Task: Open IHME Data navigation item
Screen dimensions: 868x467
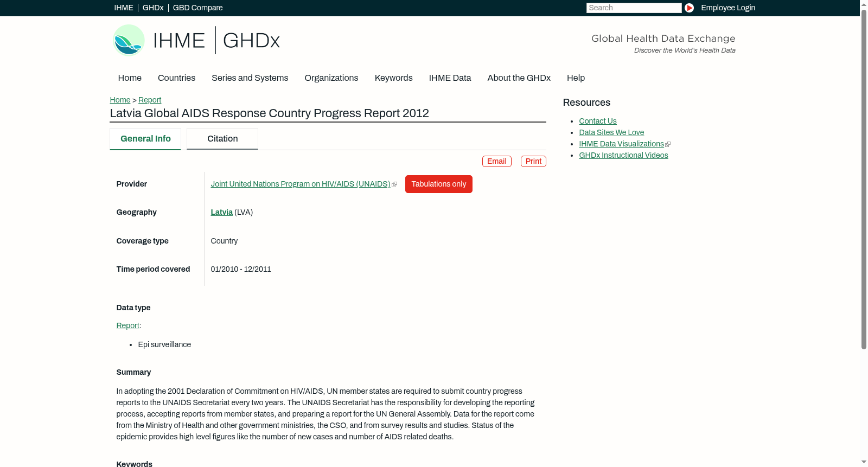Action: point(450,78)
